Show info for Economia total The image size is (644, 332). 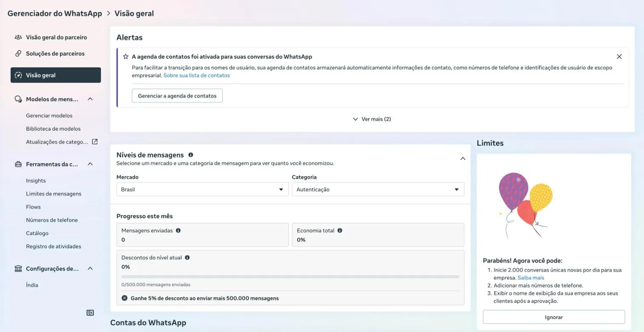pyautogui.click(x=340, y=231)
